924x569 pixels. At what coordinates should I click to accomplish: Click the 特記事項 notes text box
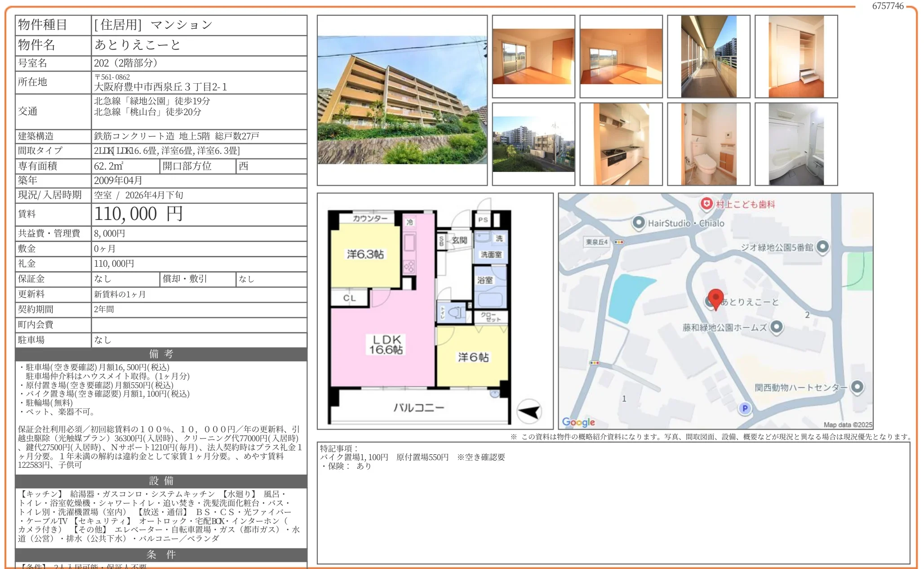click(613, 502)
